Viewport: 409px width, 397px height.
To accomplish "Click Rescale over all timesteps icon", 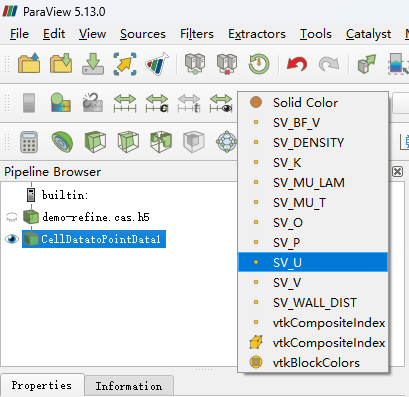I will [x=189, y=103].
